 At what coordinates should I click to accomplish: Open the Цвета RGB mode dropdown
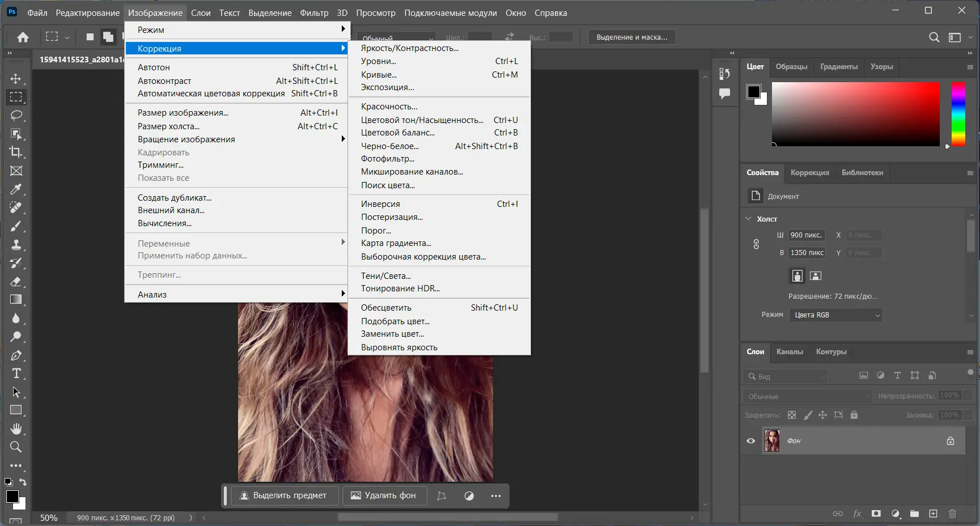[835, 315]
